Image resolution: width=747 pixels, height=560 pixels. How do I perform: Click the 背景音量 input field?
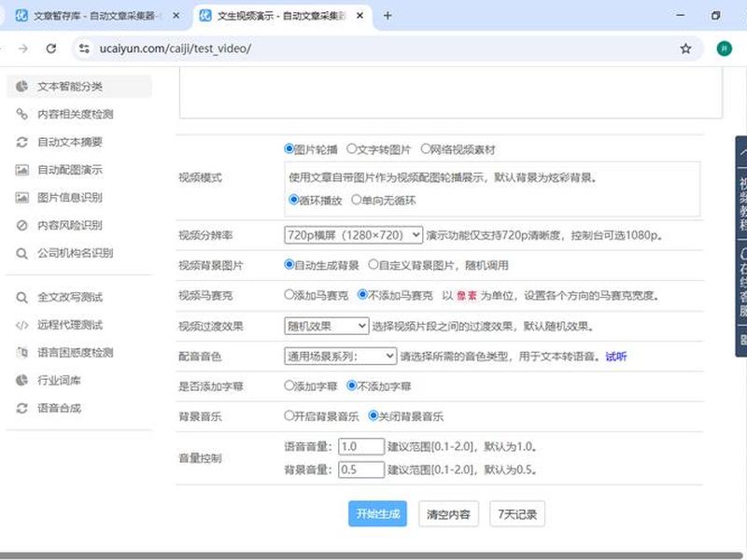[x=361, y=469]
